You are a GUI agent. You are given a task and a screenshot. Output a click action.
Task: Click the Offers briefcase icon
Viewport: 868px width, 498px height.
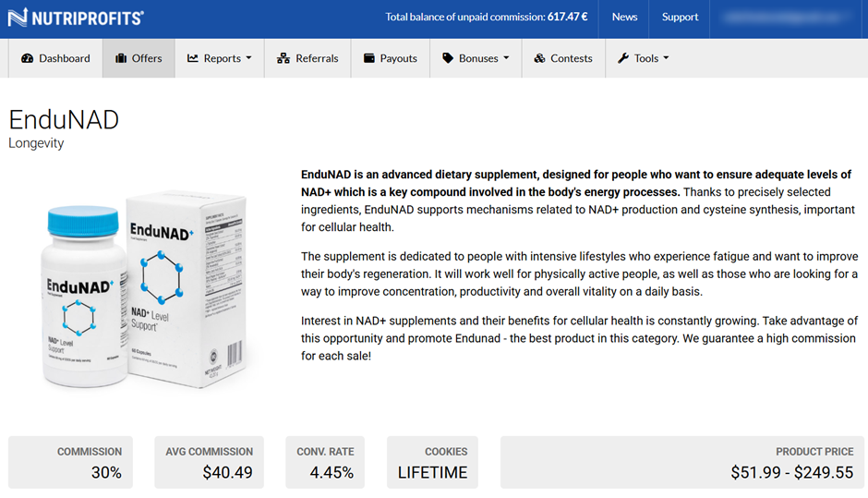pos(121,58)
